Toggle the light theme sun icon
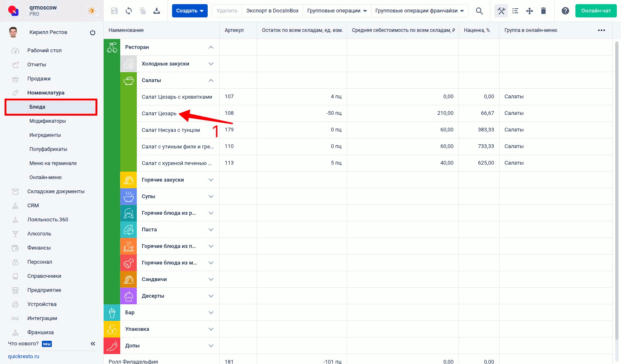Screen dimensions: 621x364 [x=92, y=11]
